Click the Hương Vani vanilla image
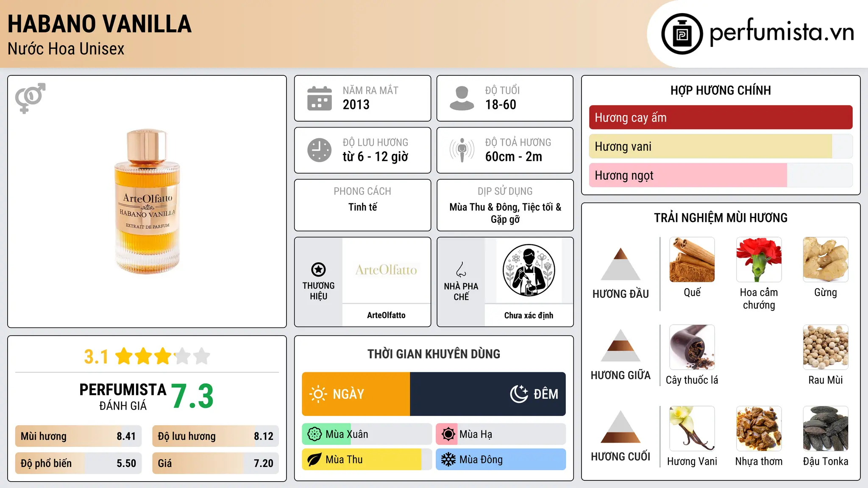This screenshot has height=488, width=868. pyautogui.click(x=692, y=429)
